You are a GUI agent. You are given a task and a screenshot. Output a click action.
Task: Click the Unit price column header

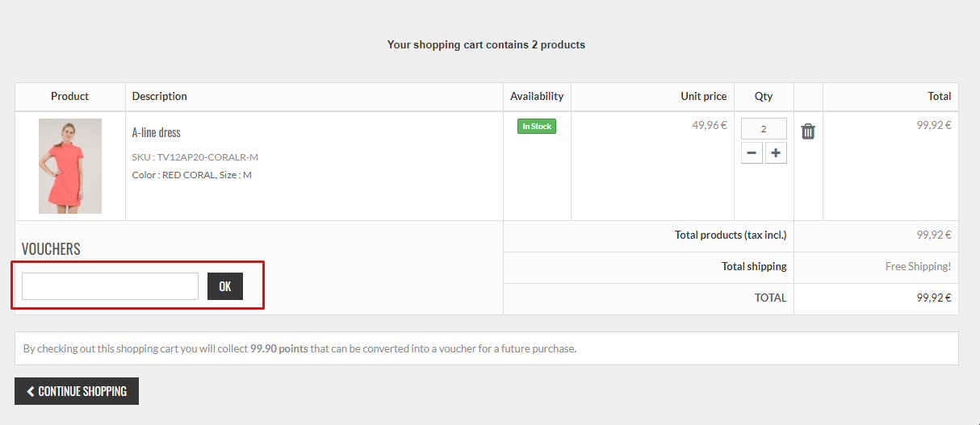[x=704, y=96]
